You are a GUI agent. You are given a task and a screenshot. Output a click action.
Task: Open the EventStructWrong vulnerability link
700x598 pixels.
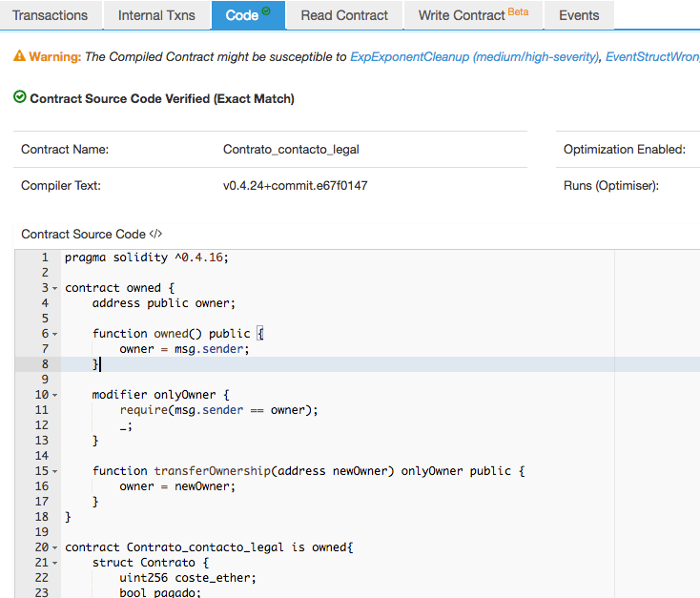point(654,57)
